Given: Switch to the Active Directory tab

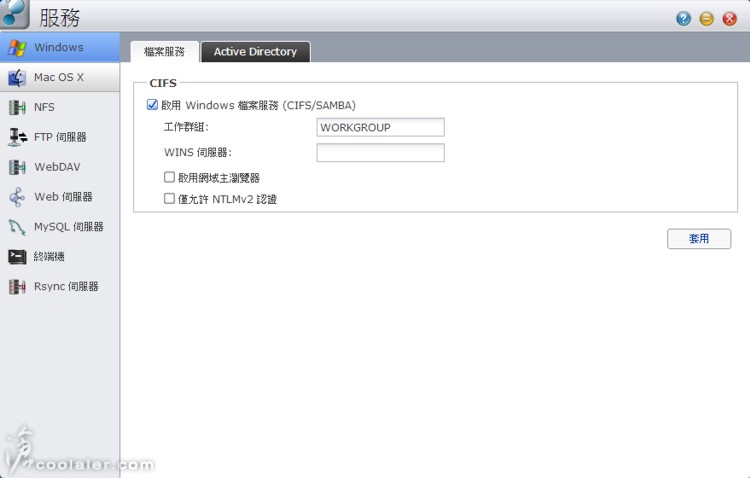Looking at the screenshot, I should tap(255, 52).
